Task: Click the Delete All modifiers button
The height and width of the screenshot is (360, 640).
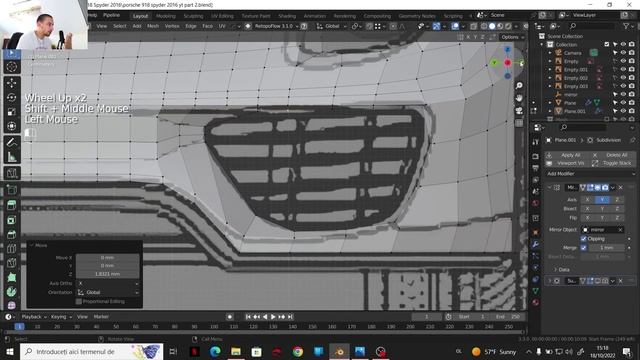Action: click(613, 155)
